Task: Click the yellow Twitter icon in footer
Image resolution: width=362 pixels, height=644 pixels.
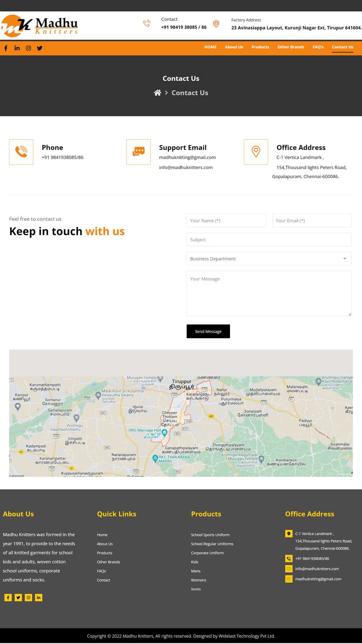Action: pyautogui.click(x=18, y=598)
